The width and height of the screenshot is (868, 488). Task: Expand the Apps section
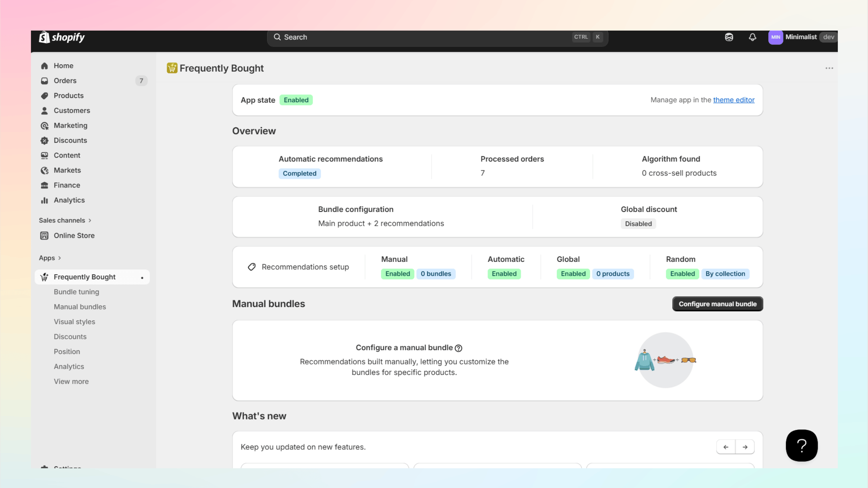click(50, 258)
